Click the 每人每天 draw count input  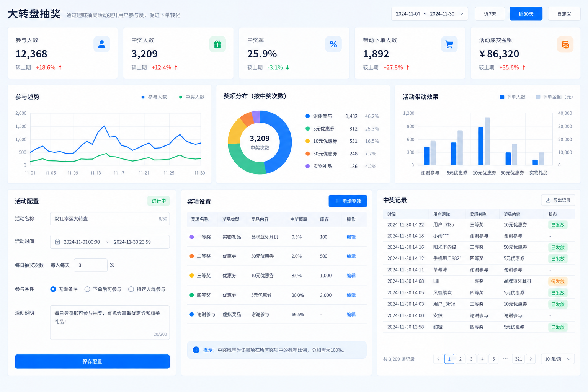pyautogui.click(x=90, y=265)
